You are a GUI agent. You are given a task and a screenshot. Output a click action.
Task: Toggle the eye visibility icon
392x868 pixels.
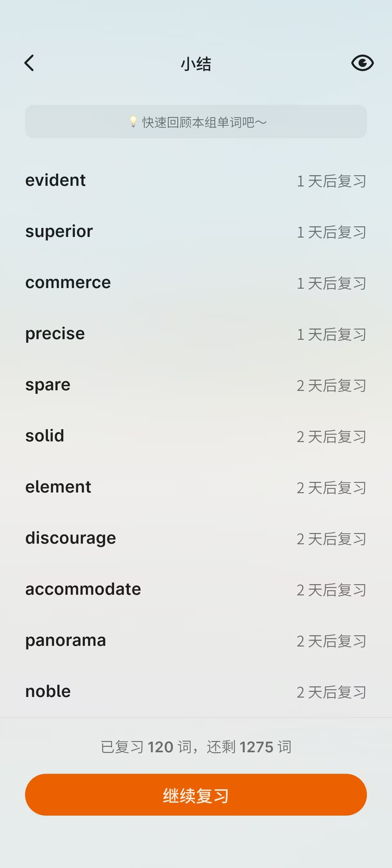[x=362, y=63]
